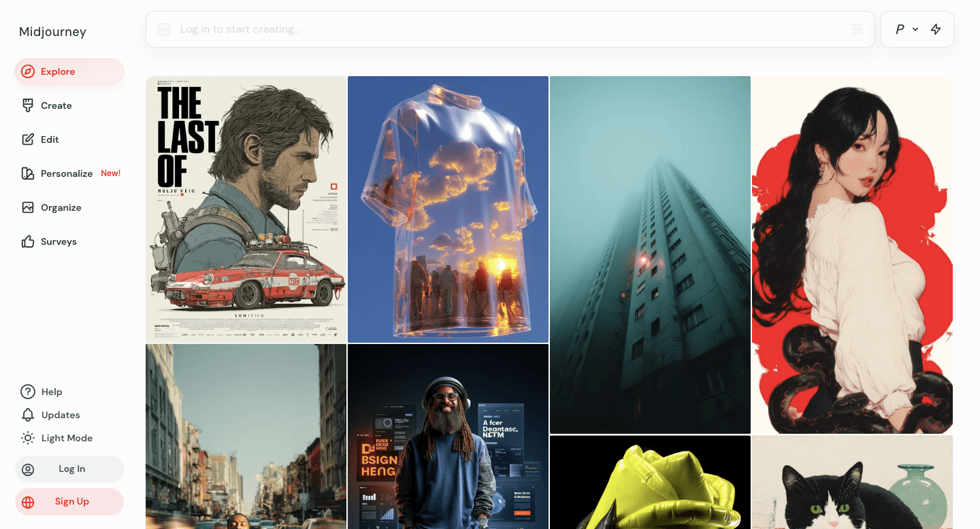Click the Edit pencil icon

[x=28, y=139]
